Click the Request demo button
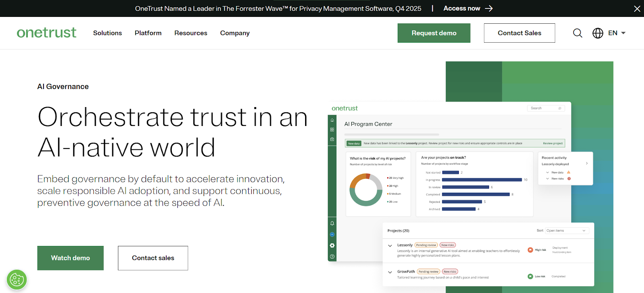 tap(434, 33)
